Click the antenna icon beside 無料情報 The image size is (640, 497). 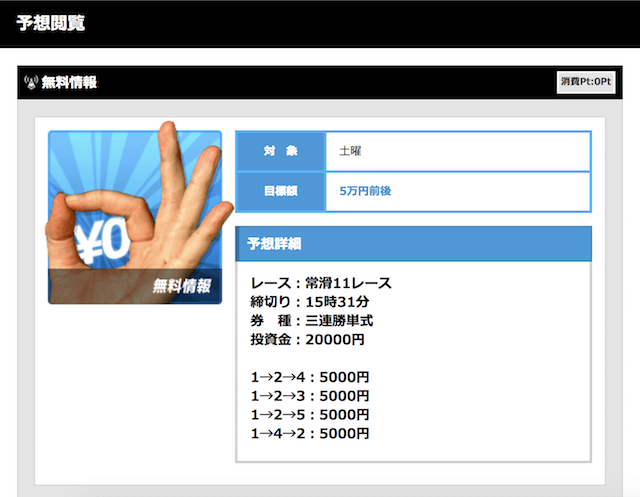pyautogui.click(x=31, y=82)
